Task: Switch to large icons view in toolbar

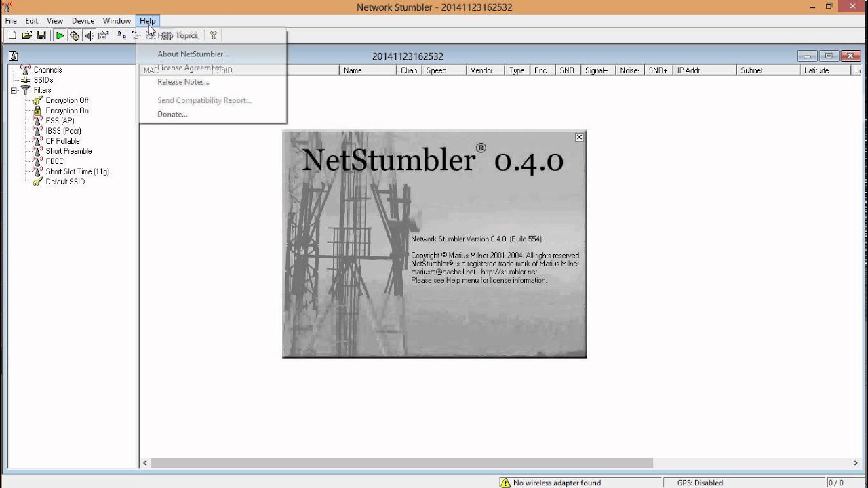Action: pyautogui.click(x=122, y=35)
